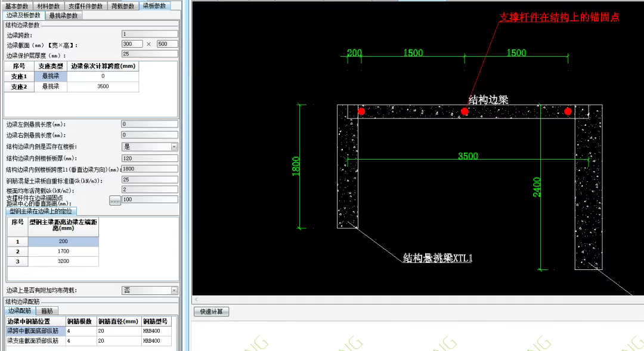Switch to the 悬挑梁参数 sub-tab
This screenshot has height=351, width=644.
pyautogui.click(x=63, y=15)
